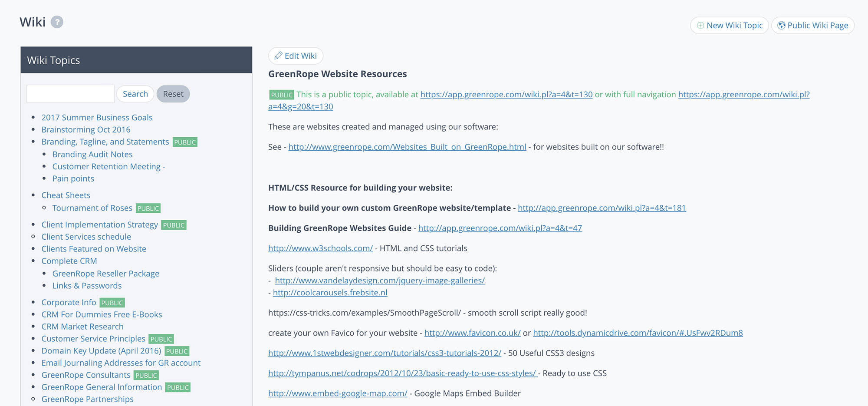Open Branding, Tagline, and Statements topic
This screenshot has height=406, width=868.
click(x=105, y=142)
